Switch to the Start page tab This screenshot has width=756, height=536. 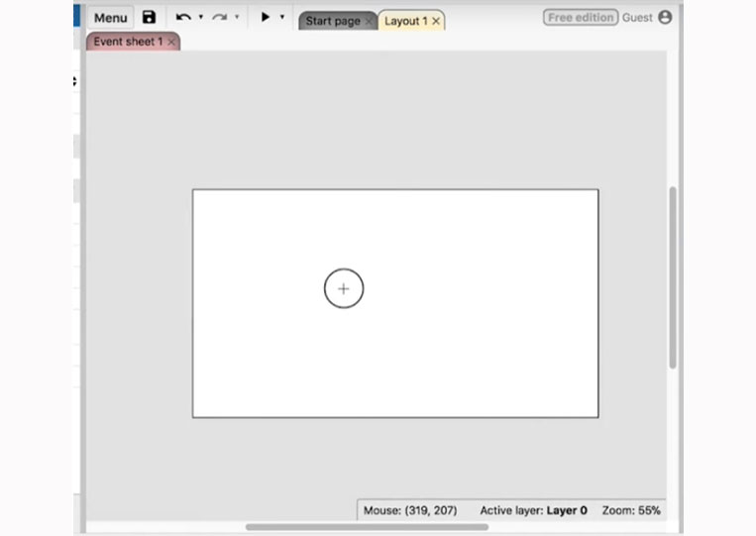pyautogui.click(x=333, y=21)
